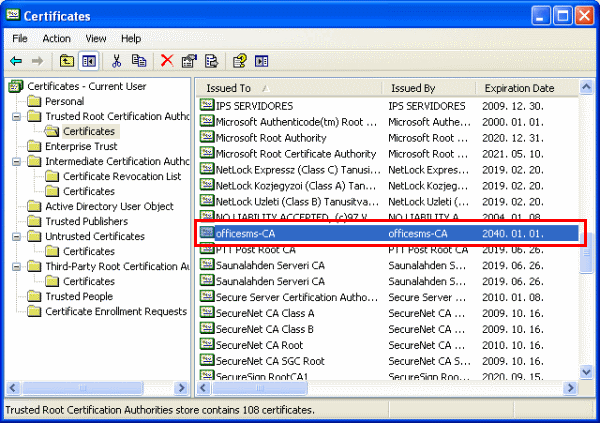The height and width of the screenshot is (423, 600).
Task: Click Certificate Revocation List folder icon
Action: pos(52,176)
